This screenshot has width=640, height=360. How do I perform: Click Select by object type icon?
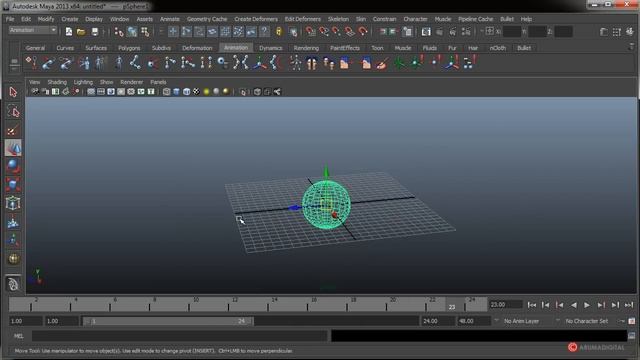click(x=132, y=31)
